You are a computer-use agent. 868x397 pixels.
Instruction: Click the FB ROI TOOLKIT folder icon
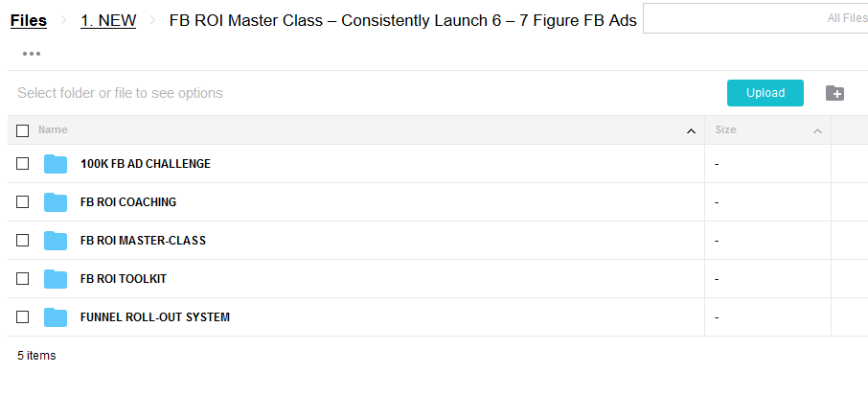[x=56, y=278]
